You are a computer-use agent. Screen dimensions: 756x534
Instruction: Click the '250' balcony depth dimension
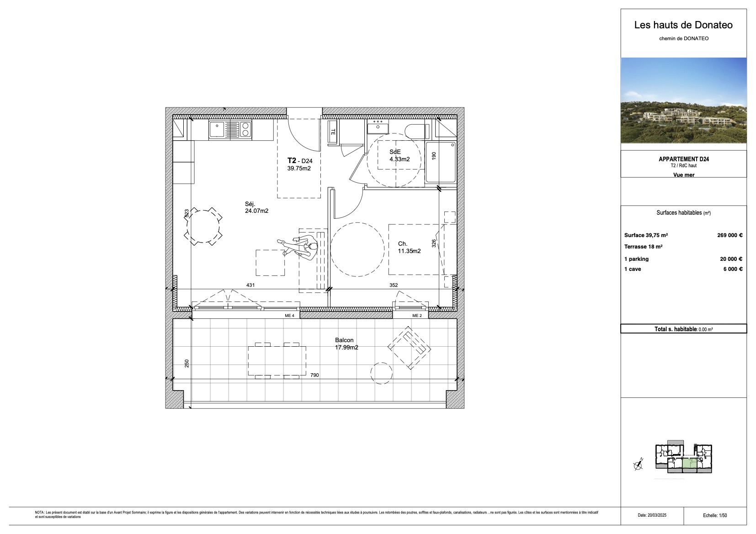pyautogui.click(x=186, y=363)
